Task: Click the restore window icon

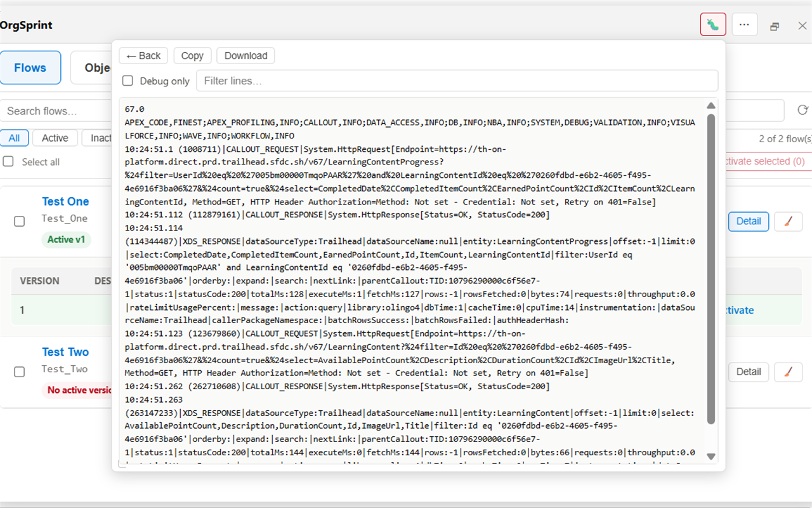Action: (x=775, y=26)
